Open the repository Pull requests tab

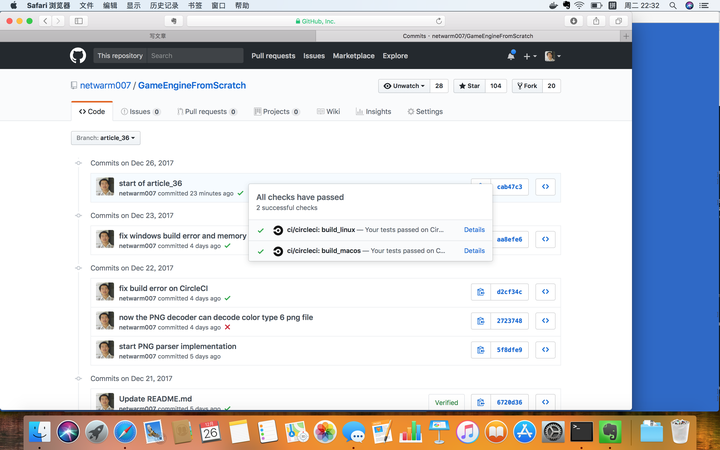[x=207, y=112]
